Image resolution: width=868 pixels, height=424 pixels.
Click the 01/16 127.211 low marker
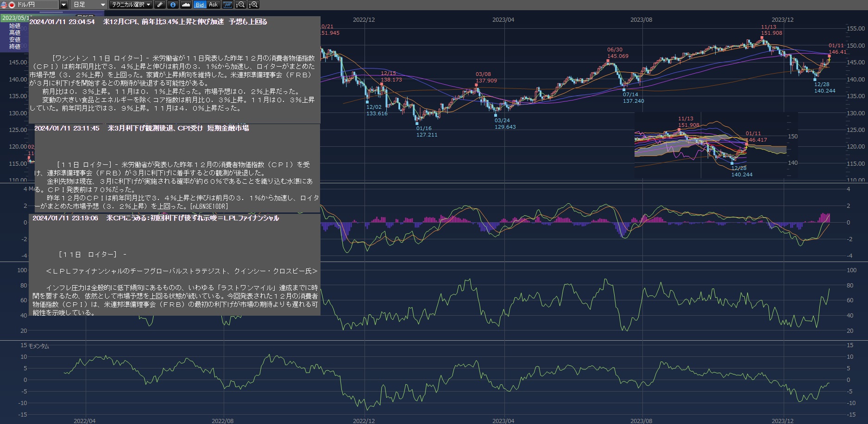tap(426, 131)
